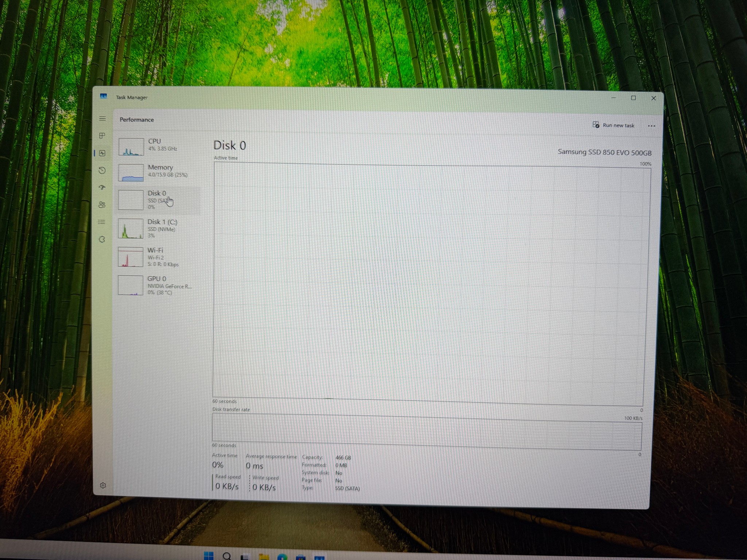Open the Users page icon

(x=102, y=205)
